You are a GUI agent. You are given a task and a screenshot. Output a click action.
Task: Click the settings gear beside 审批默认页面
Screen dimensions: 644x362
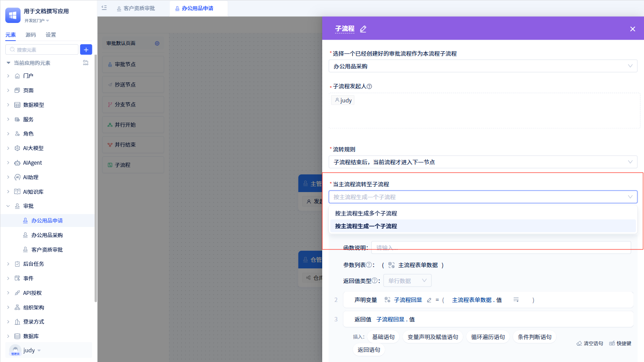point(157,43)
